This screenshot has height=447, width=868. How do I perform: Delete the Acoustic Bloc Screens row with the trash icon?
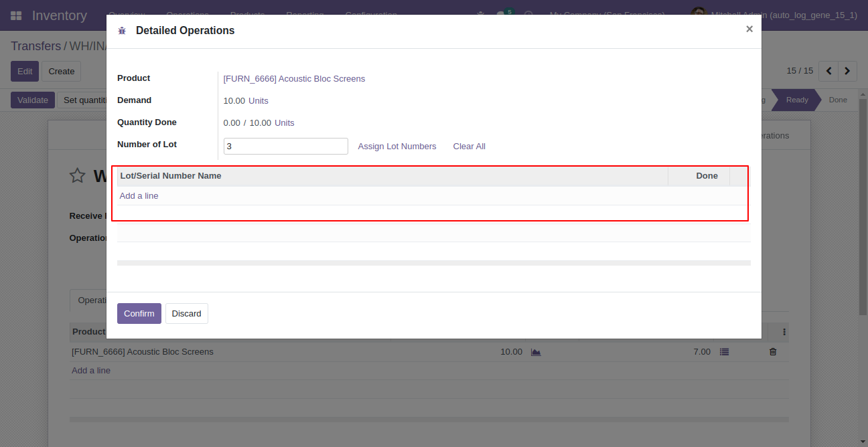(x=773, y=352)
